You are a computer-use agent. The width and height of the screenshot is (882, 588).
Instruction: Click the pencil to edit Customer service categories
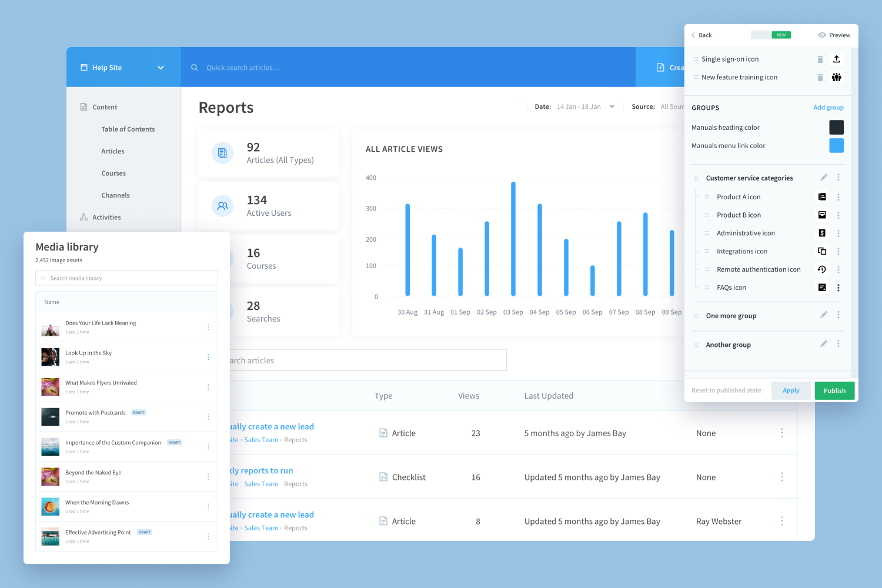pos(824,177)
